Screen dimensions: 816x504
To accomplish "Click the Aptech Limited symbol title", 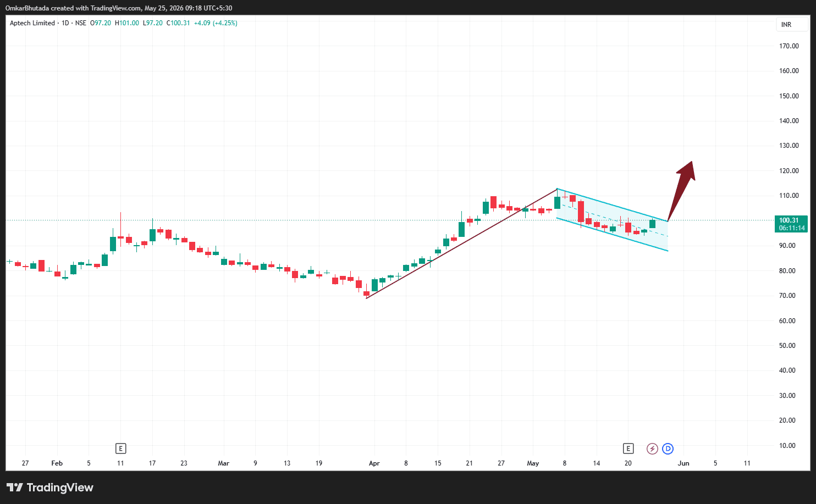I will coord(32,23).
